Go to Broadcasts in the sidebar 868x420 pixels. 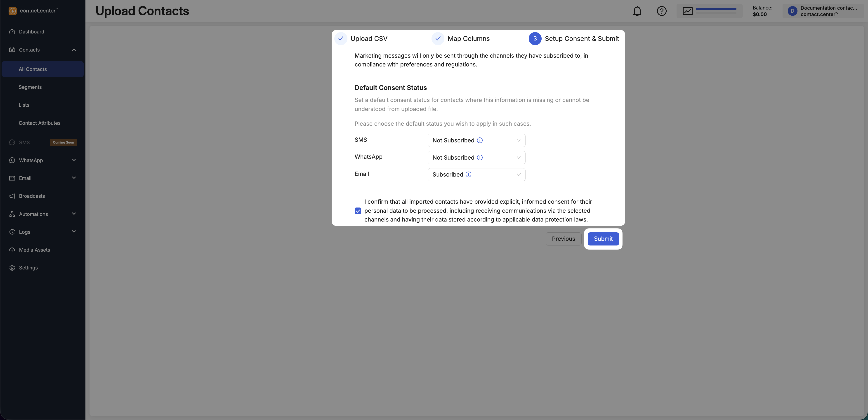pos(32,196)
